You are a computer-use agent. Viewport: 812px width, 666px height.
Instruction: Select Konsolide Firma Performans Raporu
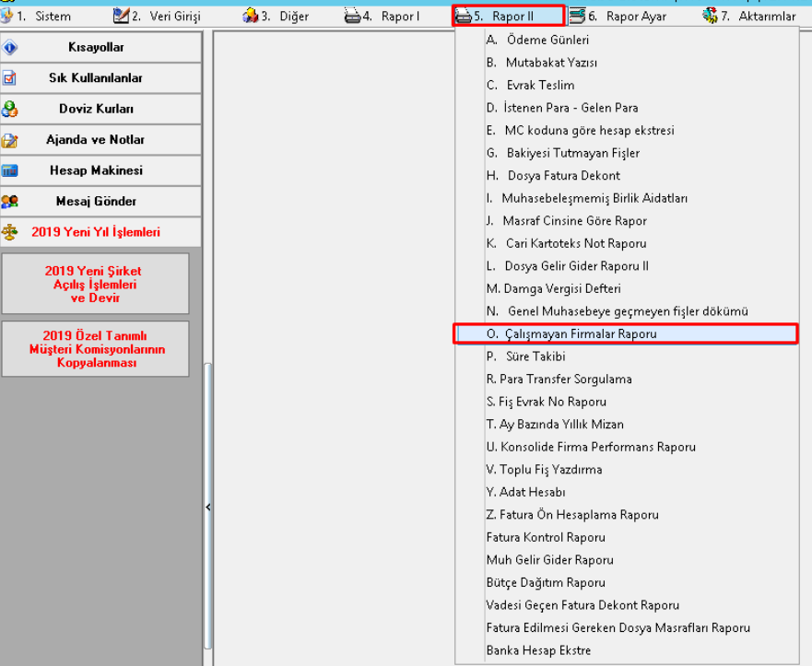pos(627,447)
